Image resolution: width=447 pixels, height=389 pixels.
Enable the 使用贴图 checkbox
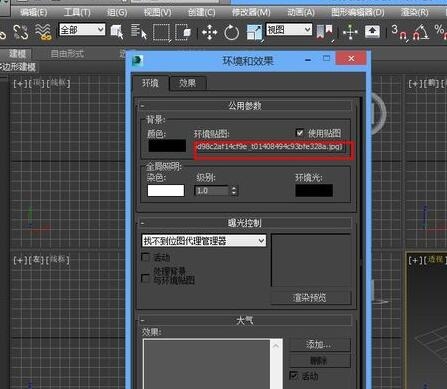[x=300, y=133]
